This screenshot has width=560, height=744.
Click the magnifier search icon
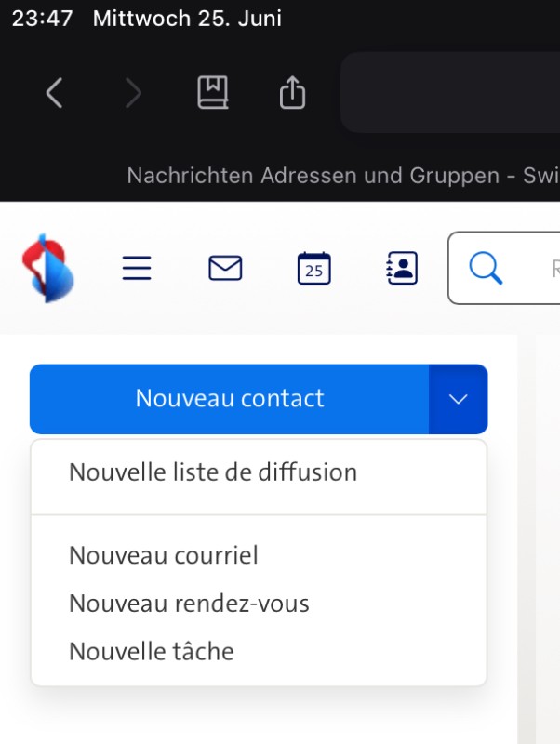coord(485,269)
